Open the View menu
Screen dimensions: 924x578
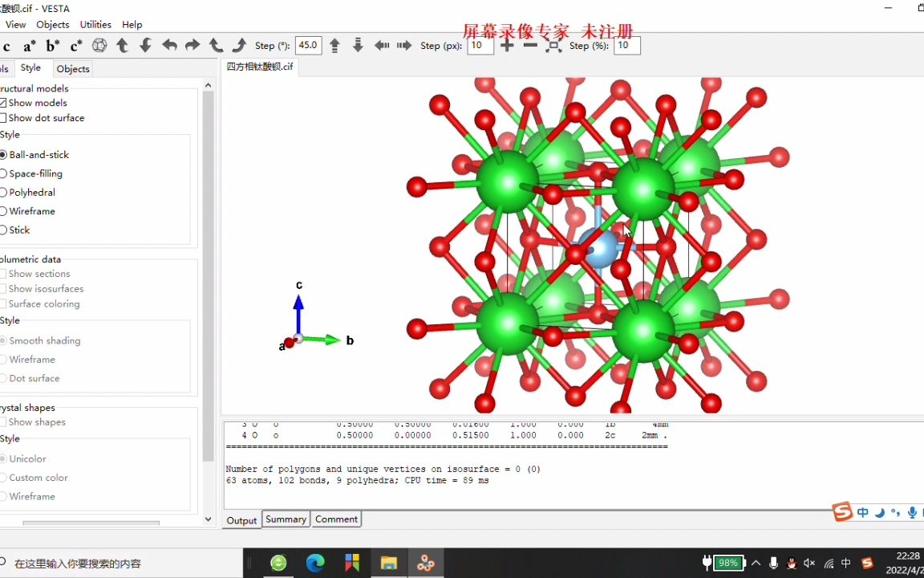[x=15, y=24]
